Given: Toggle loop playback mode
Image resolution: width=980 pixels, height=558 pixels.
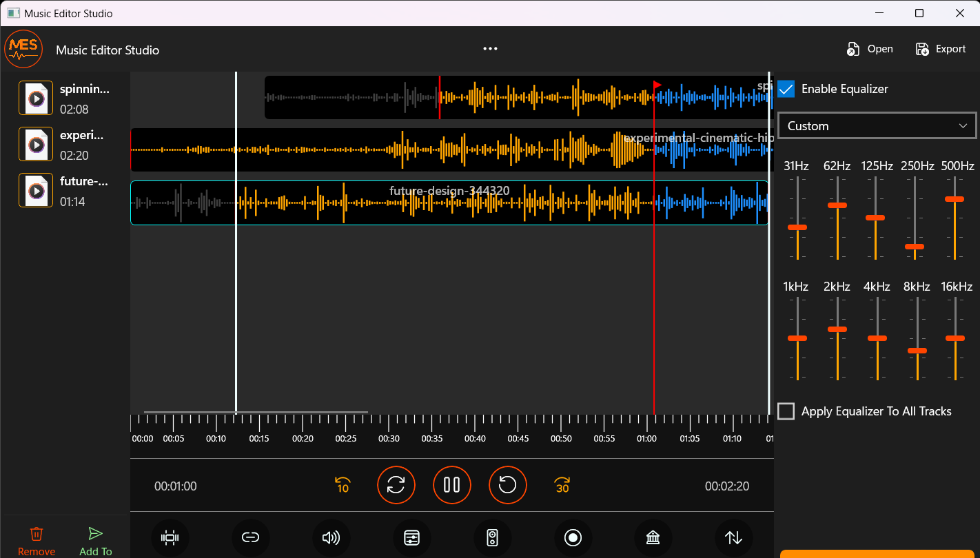Looking at the screenshot, I should 396,485.
